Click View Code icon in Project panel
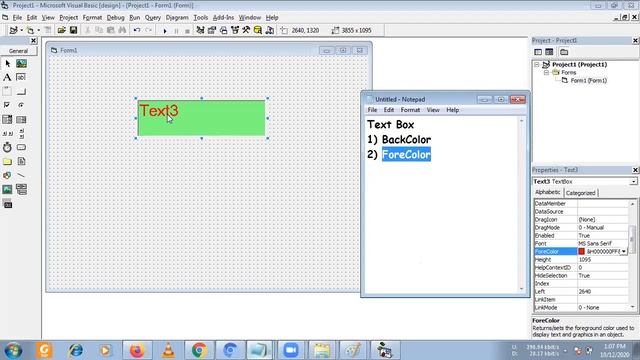640x360 pixels. pos(538,52)
